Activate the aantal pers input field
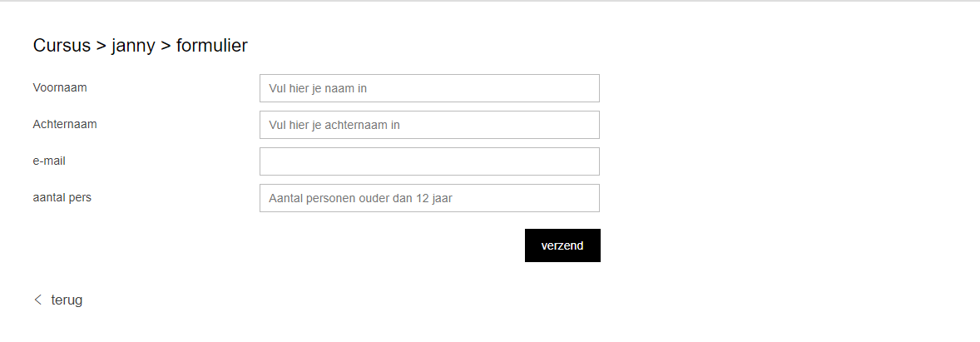This screenshot has width=980, height=342. 429,198
